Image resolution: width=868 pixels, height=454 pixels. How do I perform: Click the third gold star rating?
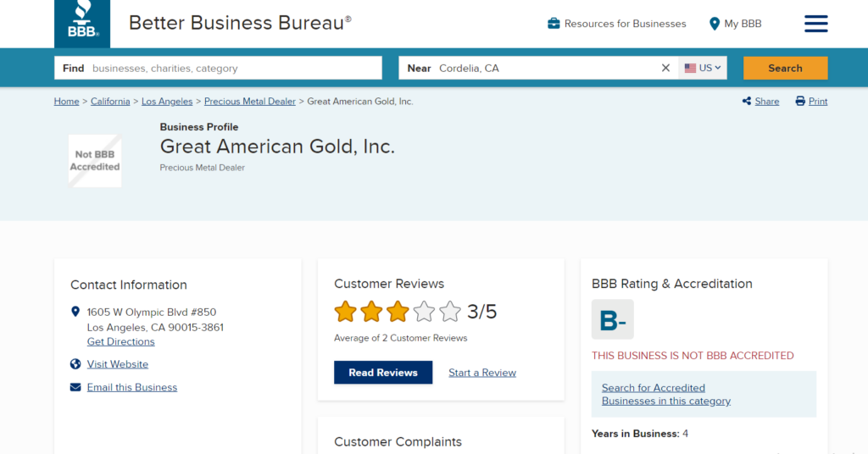click(x=398, y=312)
